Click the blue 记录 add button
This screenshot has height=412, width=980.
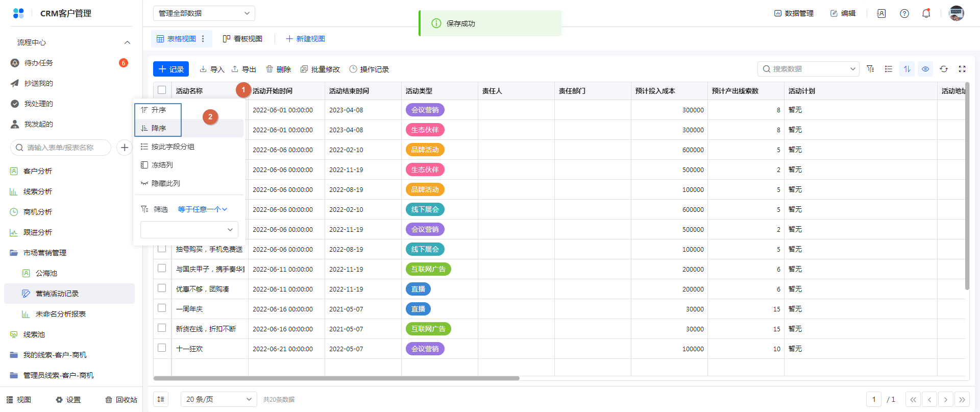pos(171,69)
